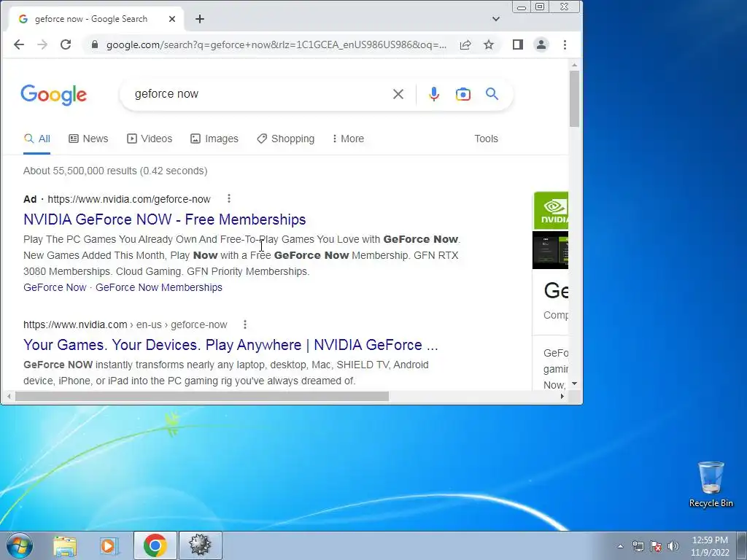The image size is (747, 560).
Task: Select the All results tab
Action: tap(37, 139)
